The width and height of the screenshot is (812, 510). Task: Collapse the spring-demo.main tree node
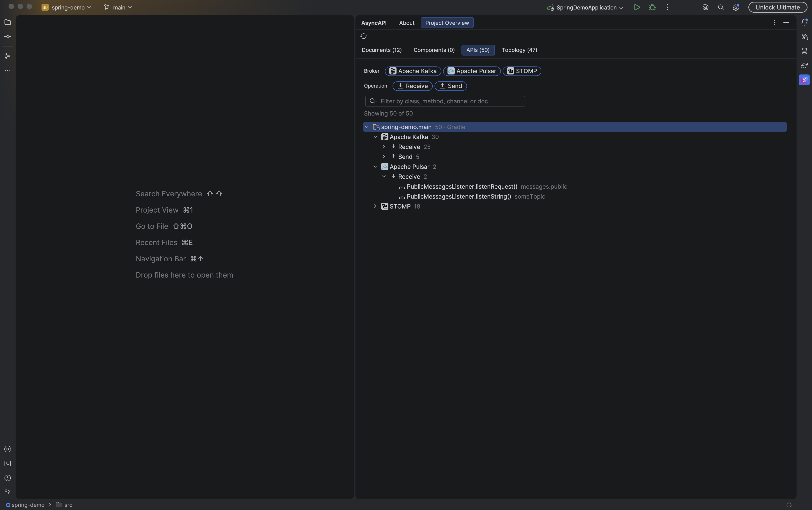pyautogui.click(x=367, y=127)
